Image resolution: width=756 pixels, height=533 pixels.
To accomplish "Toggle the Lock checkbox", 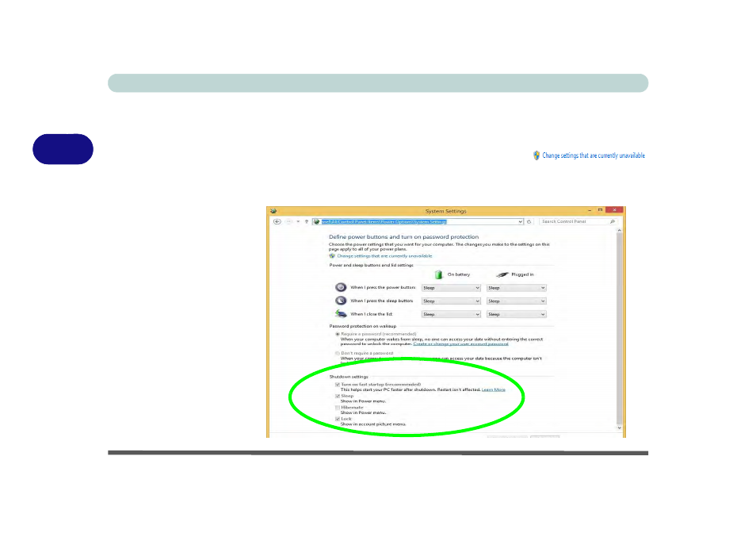I will click(x=338, y=419).
